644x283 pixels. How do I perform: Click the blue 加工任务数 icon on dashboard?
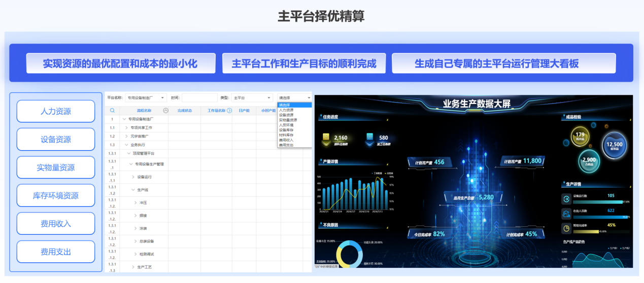pos(370,137)
